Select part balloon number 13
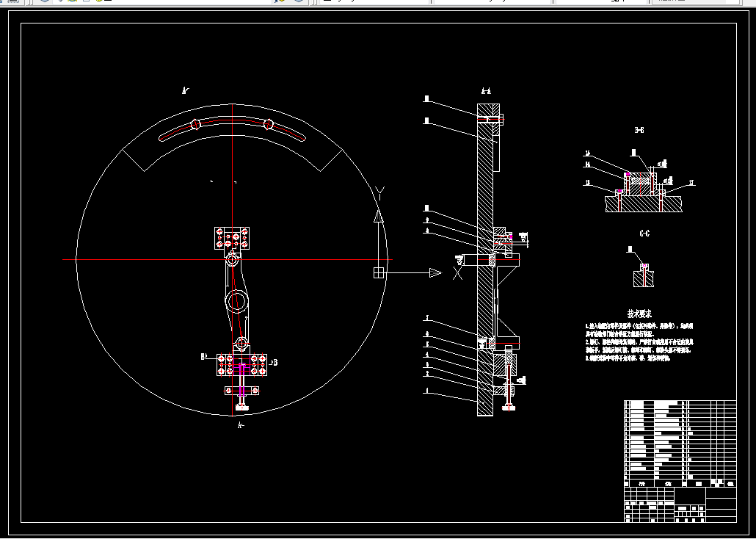 point(587,183)
